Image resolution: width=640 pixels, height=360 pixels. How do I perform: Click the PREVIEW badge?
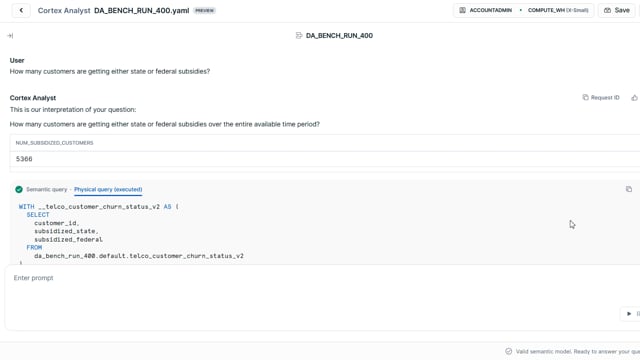pyautogui.click(x=204, y=11)
